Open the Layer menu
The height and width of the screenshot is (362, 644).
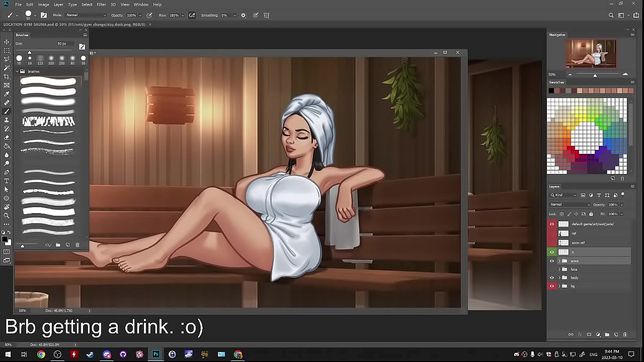coord(58,5)
